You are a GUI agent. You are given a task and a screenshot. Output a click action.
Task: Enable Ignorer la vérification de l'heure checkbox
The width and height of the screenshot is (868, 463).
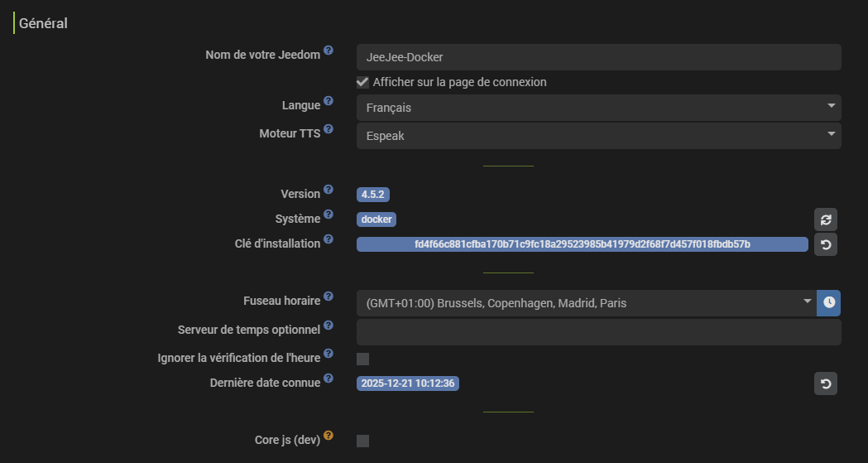362,359
